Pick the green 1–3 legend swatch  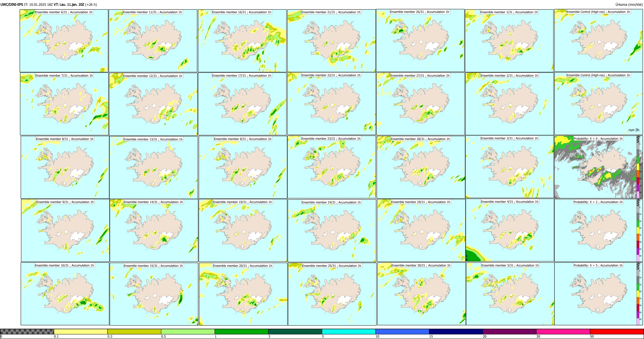coord(241,332)
